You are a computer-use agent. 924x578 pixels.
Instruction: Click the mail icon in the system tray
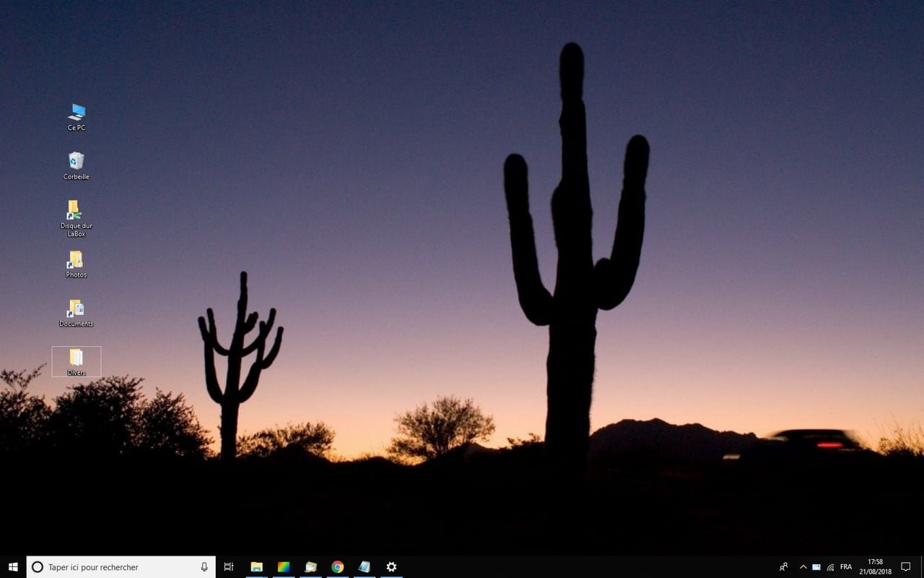point(816,567)
